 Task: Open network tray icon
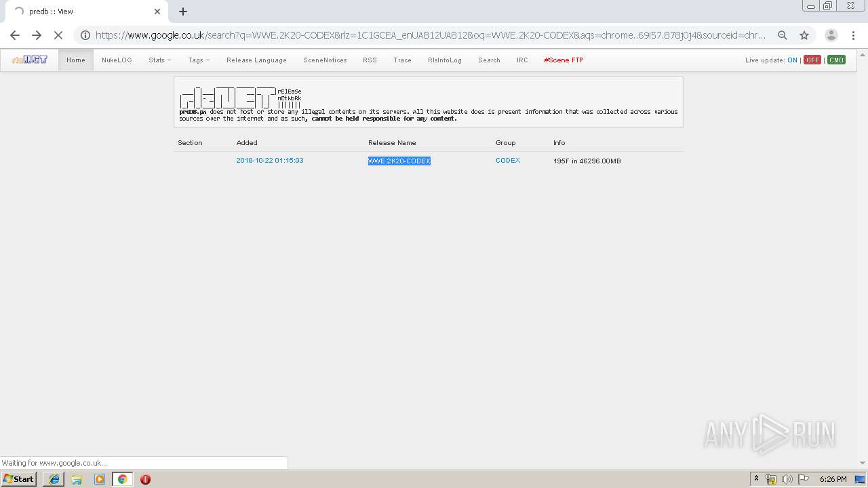click(x=771, y=479)
